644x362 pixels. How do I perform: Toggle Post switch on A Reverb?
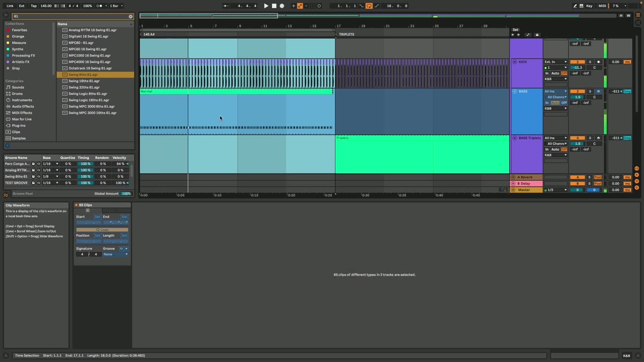point(598,177)
